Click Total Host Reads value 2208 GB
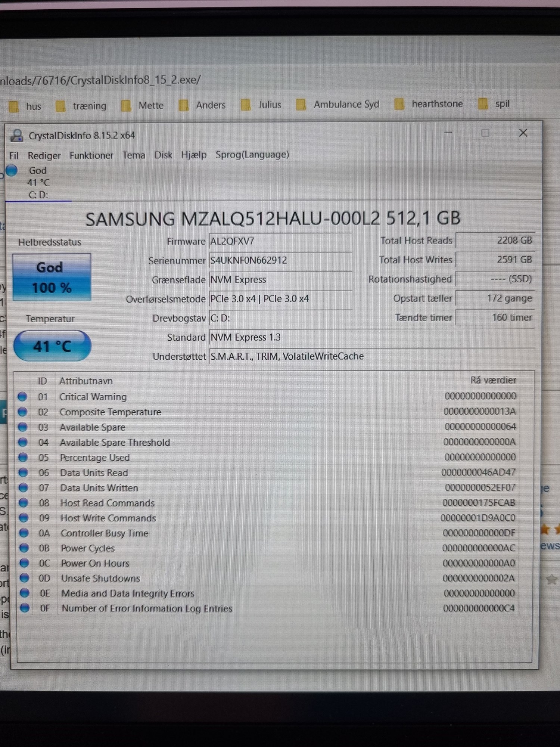The image size is (560, 747). coord(495,240)
